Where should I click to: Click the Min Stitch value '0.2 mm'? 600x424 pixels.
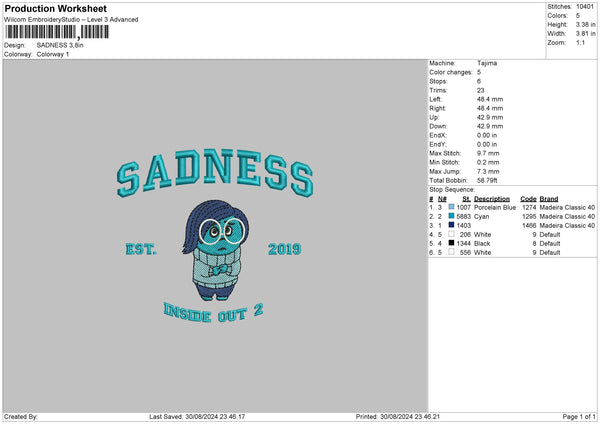click(x=488, y=162)
